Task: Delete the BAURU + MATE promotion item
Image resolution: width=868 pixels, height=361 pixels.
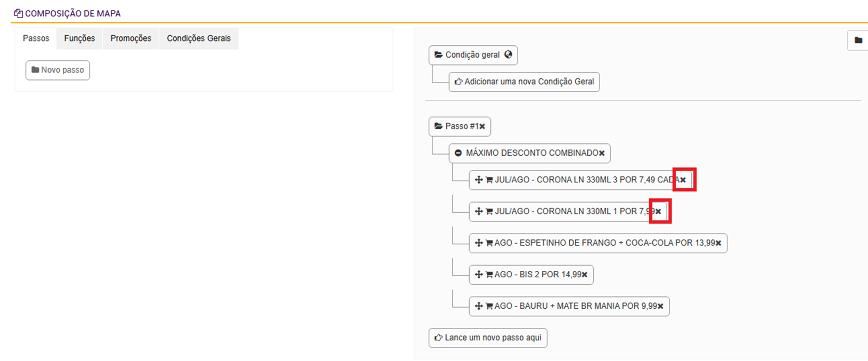Action: point(660,306)
